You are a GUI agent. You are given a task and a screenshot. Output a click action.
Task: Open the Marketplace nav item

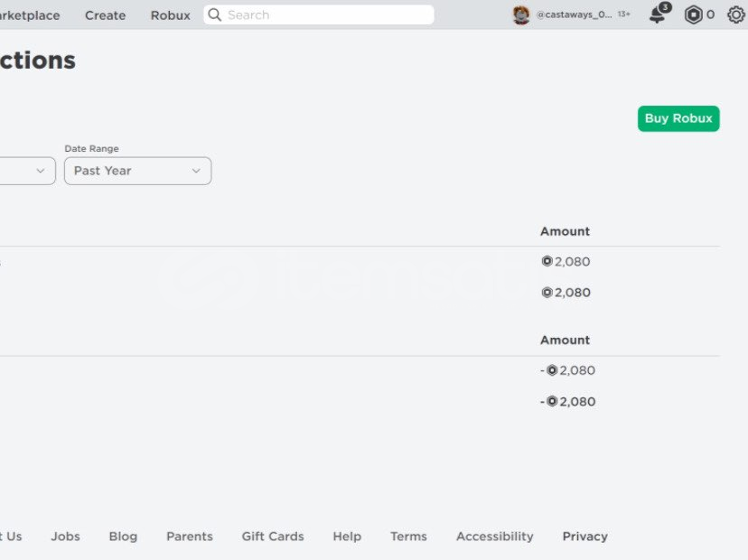[x=29, y=15]
